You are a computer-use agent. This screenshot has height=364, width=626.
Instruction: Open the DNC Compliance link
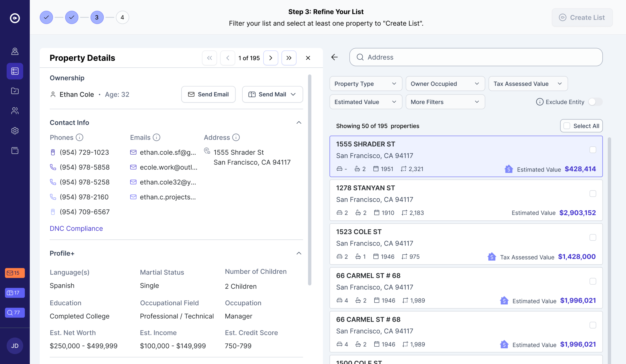point(76,228)
